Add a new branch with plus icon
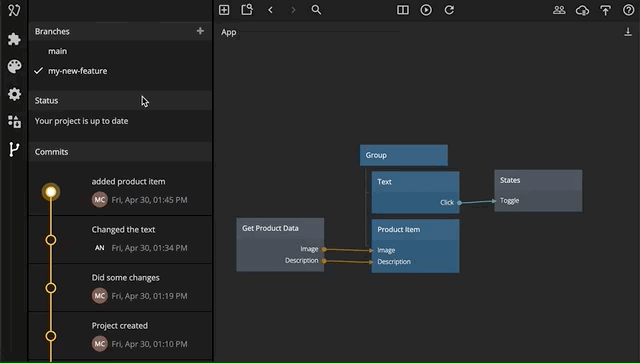 pos(200,31)
